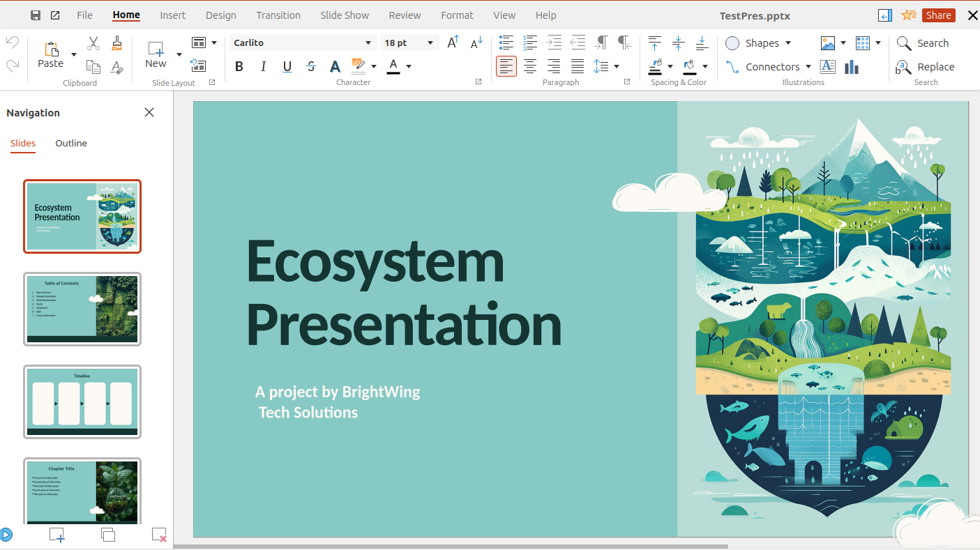Apply the character highlighting color
This screenshot has width=980, height=550.
[x=359, y=66]
